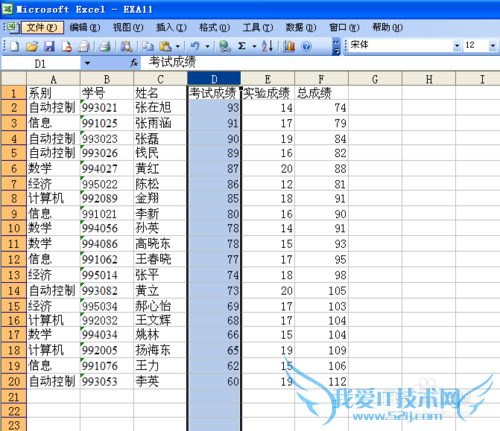Screen dimensions: 500x431
Task: Open the font size dropdown showing 12
Action: click(x=493, y=45)
